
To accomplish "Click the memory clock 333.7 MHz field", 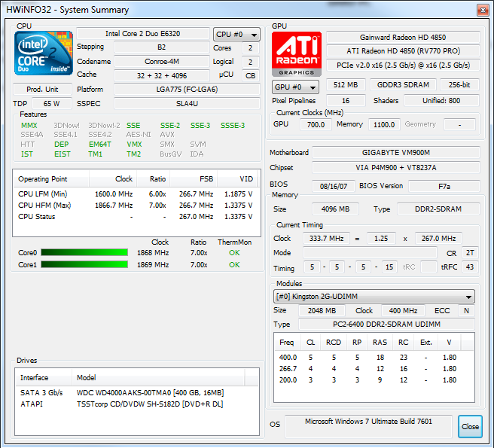I will tap(326, 238).
